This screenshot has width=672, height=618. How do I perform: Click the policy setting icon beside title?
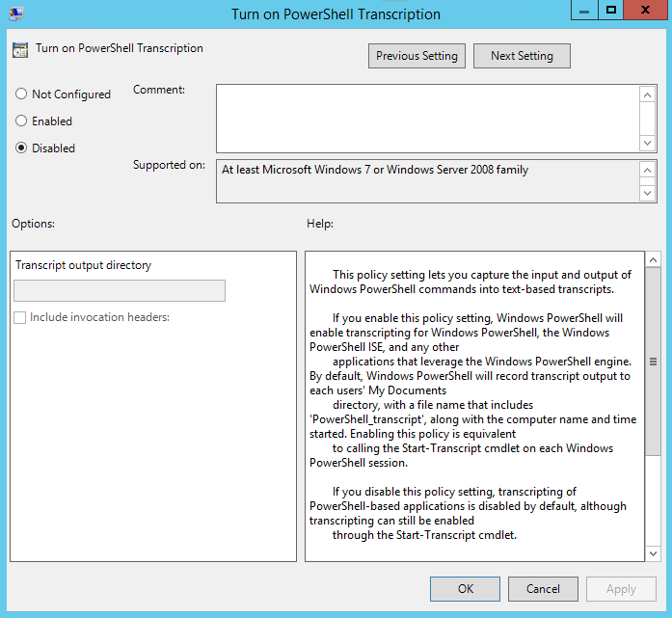(20, 50)
